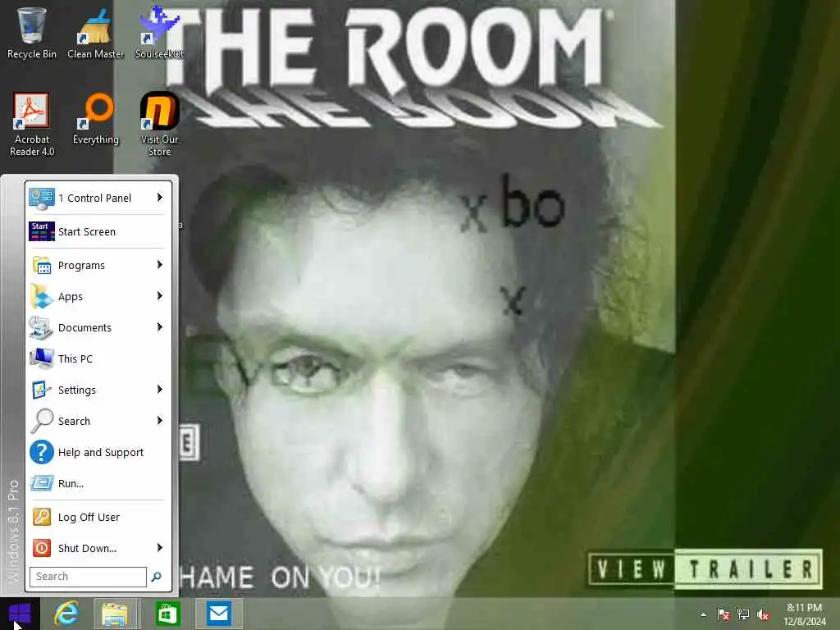Choose the Shut Down... entry

click(x=98, y=548)
